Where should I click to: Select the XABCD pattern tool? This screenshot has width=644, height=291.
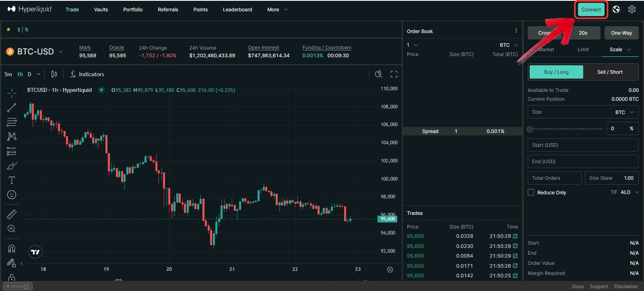[12, 137]
